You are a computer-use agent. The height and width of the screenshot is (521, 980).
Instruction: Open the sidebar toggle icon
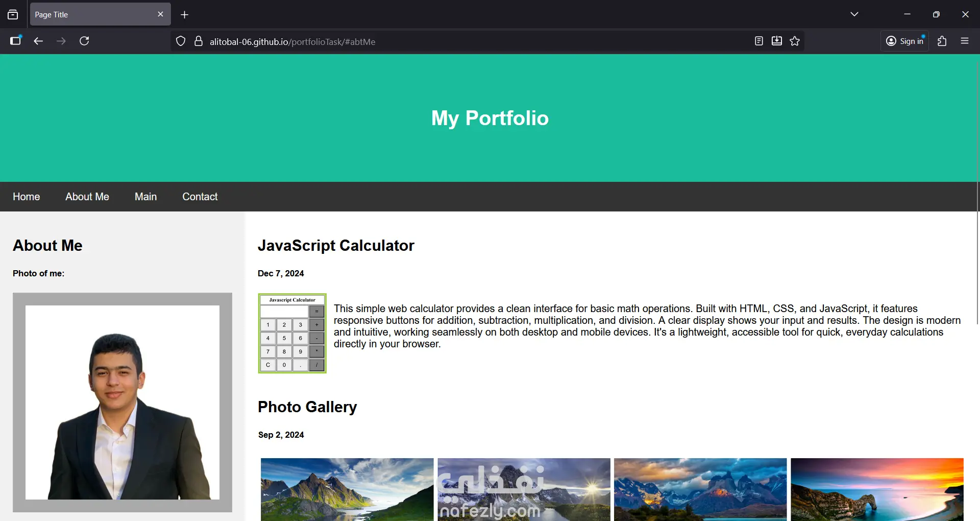(x=16, y=41)
